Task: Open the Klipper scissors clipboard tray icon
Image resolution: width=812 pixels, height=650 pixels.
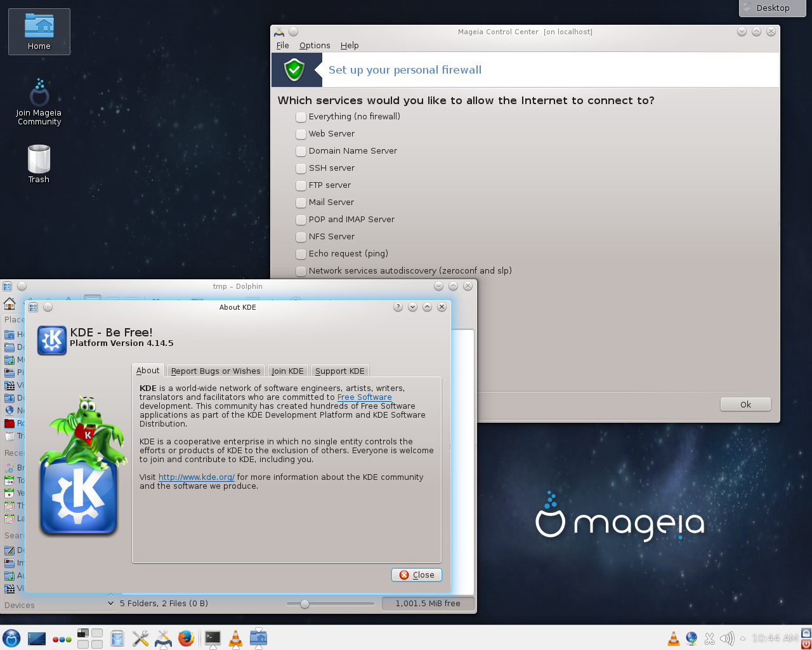Action: tap(709, 639)
